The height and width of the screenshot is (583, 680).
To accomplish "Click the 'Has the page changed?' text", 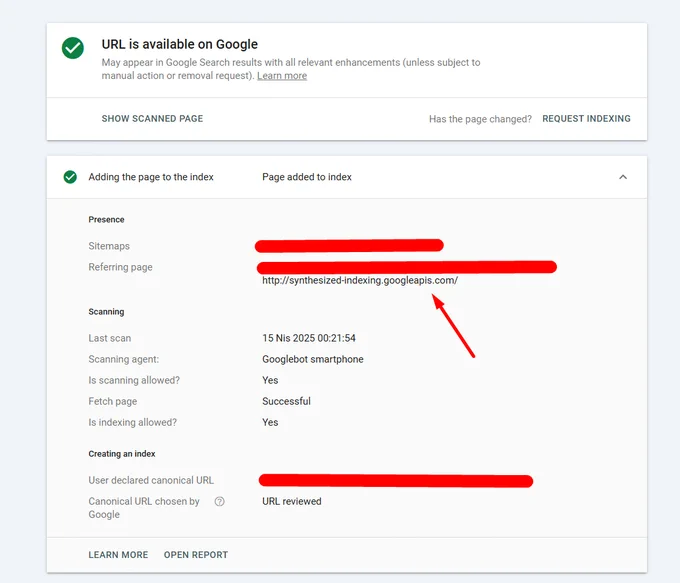I will coord(480,119).
